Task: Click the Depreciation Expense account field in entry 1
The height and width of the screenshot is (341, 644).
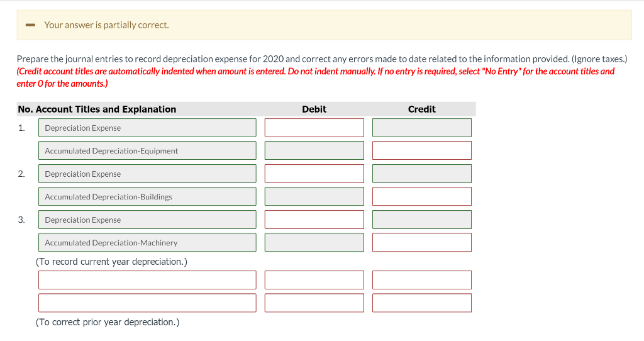Action: click(147, 128)
